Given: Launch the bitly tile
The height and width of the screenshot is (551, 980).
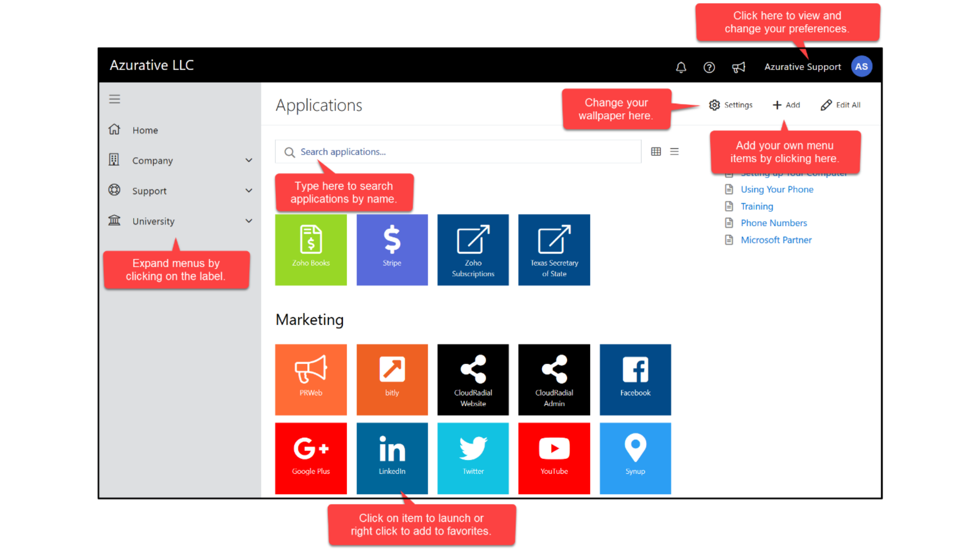Looking at the screenshot, I should pos(392,380).
